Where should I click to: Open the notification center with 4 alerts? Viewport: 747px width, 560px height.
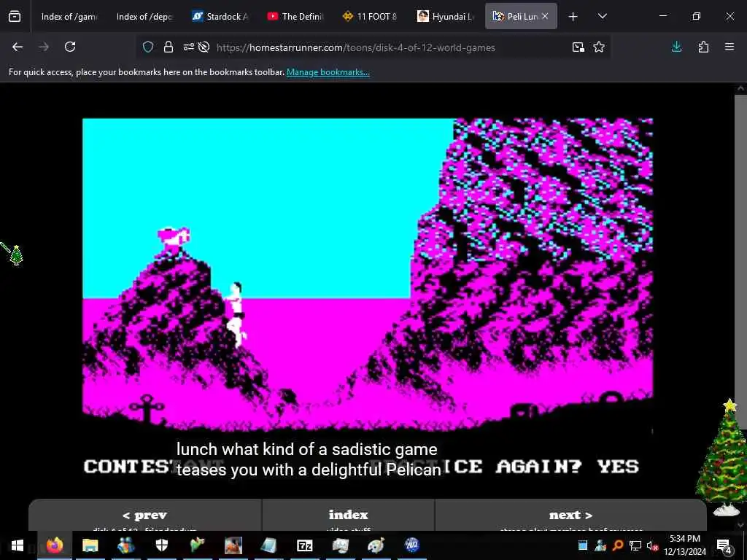(724, 545)
